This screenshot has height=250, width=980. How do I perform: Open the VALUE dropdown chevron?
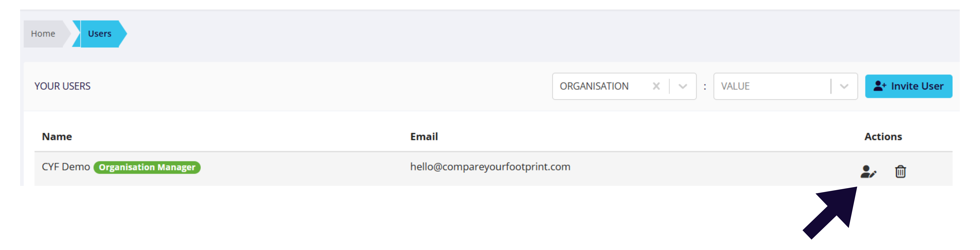coord(844,86)
